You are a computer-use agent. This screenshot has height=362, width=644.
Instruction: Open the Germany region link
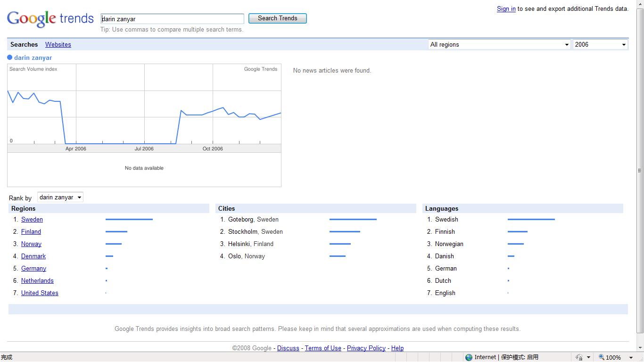[33, 268]
